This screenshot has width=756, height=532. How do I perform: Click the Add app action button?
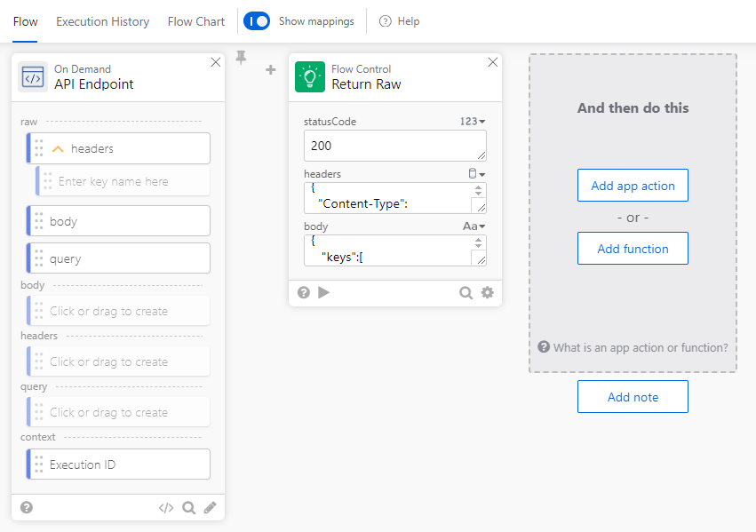pos(633,185)
